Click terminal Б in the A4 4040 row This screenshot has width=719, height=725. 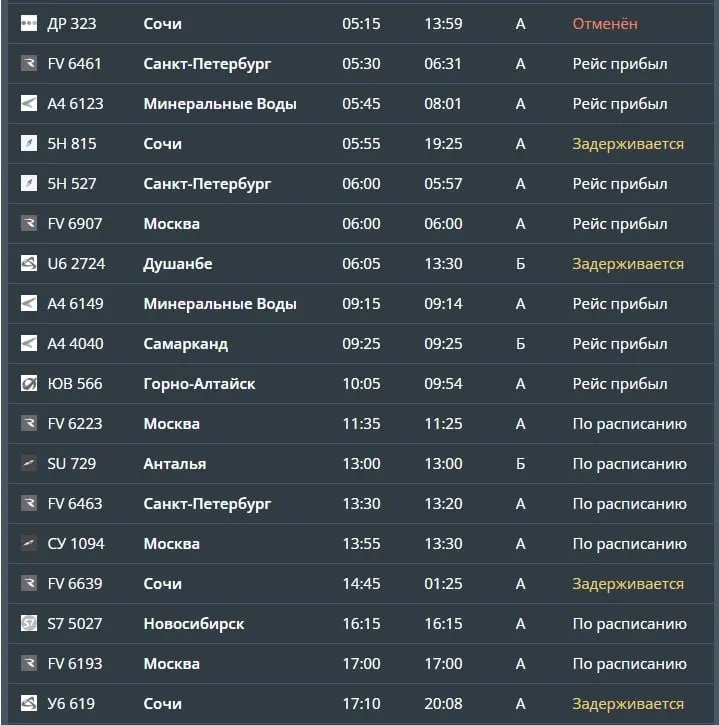coord(521,344)
